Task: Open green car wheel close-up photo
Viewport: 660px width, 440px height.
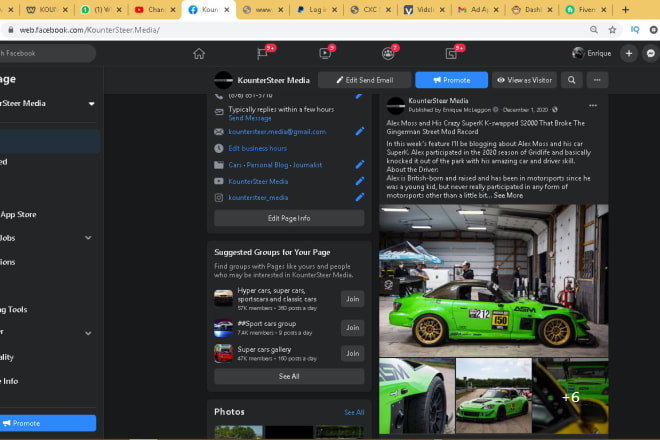Action: [417, 396]
